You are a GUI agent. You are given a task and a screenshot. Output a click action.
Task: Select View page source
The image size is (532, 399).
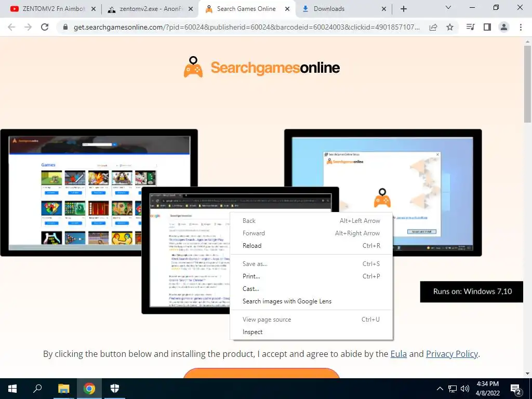pos(311,320)
